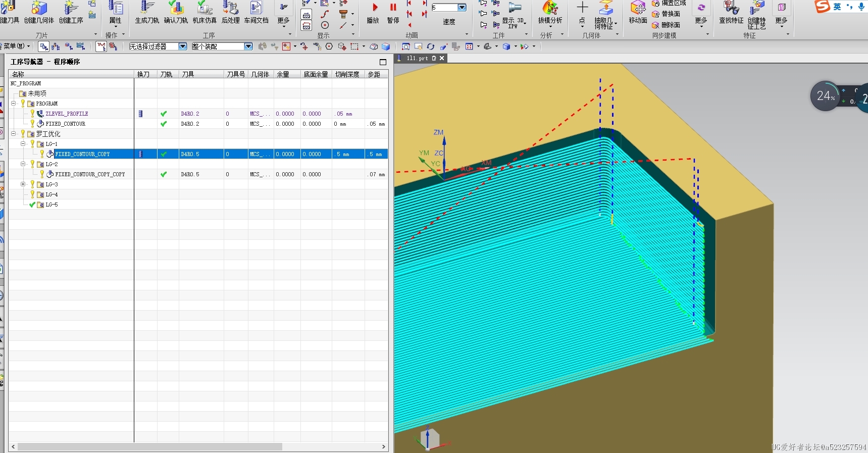
Task: Collapse the 罗工优化 tree node
Action: point(14,134)
